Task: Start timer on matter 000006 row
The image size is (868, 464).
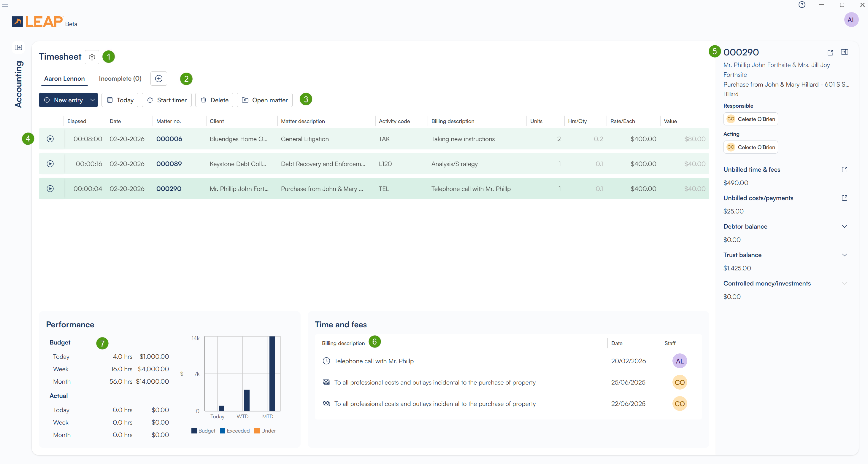Action: [x=50, y=139]
